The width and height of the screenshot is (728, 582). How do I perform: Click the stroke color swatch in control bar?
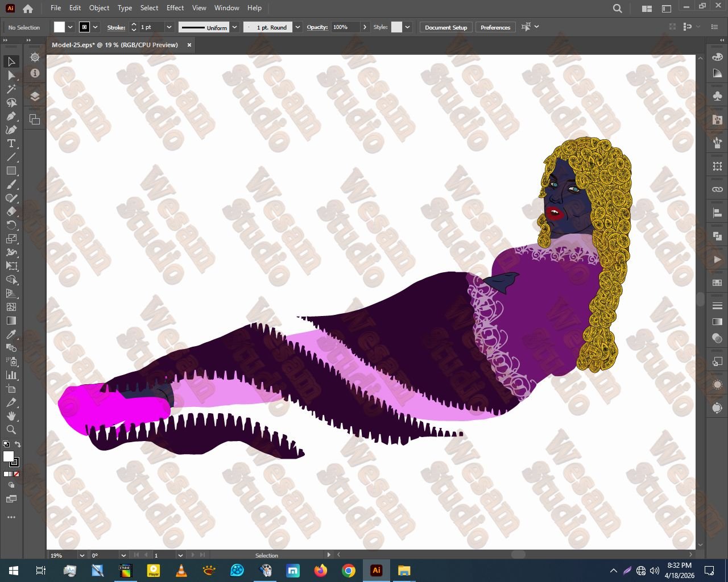(x=84, y=27)
